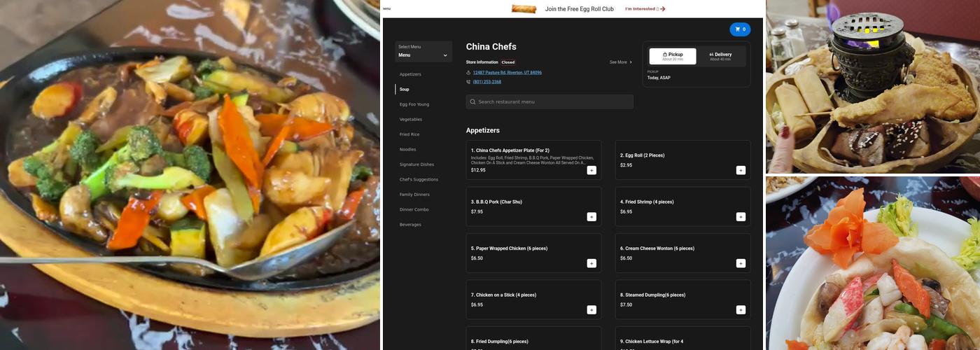Go to Egg Foo Young category
The height and width of the screenshot is (350, 980).
pos(414,104)
